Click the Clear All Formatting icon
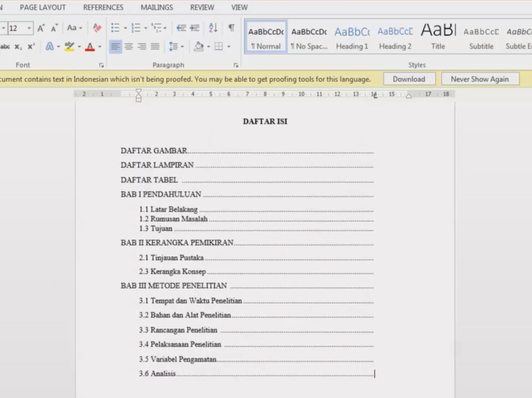 tap(97, 27)
